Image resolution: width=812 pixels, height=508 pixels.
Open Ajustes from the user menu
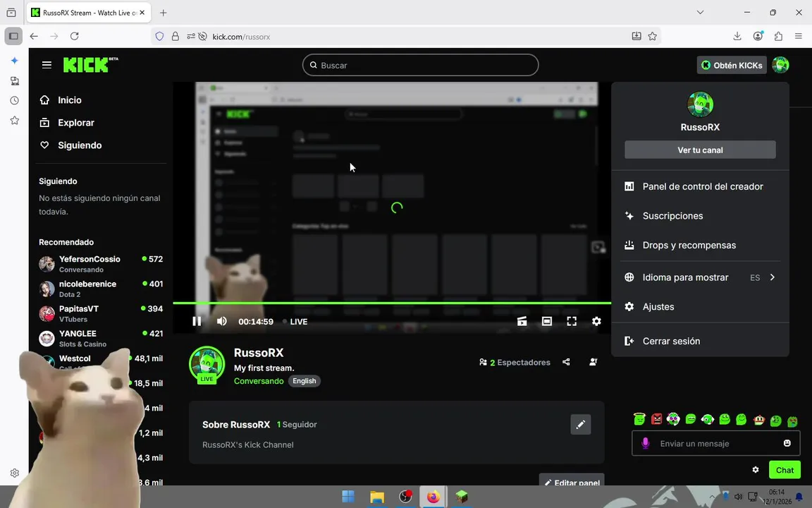click(700, 307)
